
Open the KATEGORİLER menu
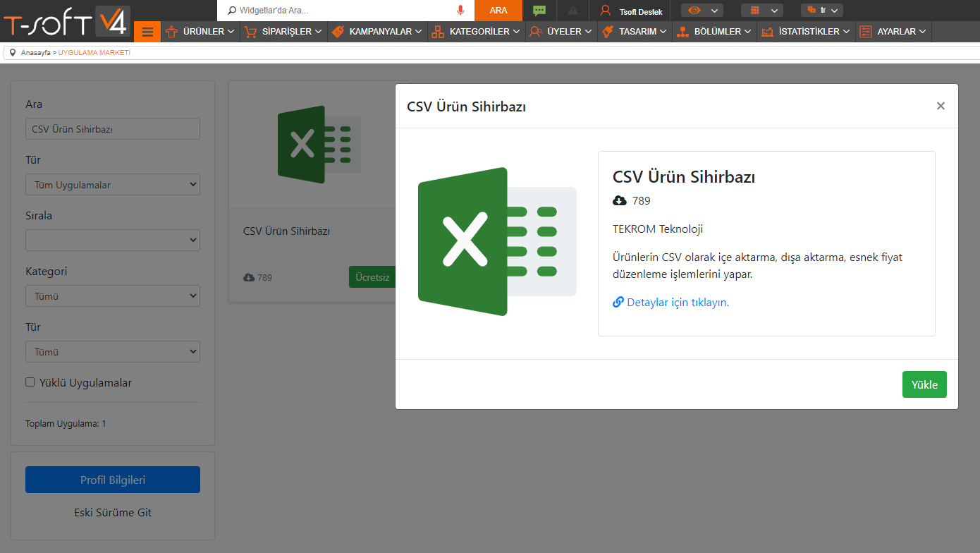pos(476,32)
